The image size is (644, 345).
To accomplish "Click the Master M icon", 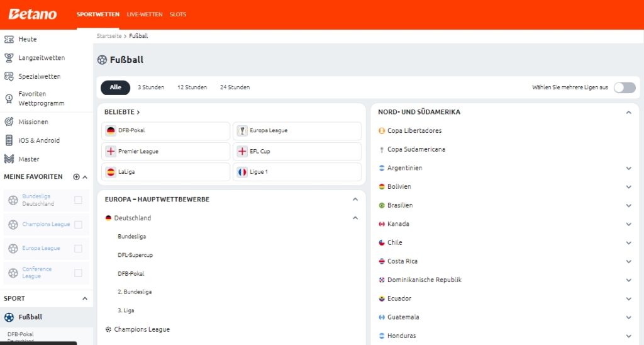I will (9, 159).
